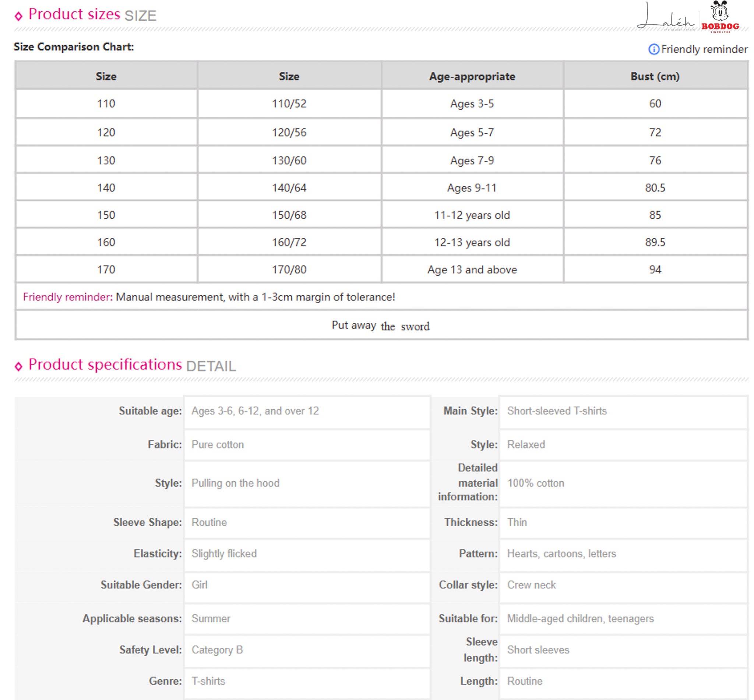Select the 'Short sleeves' sleeve length value
The height and width of the screenshot is (700, 754).
click(x=538, y=650)
